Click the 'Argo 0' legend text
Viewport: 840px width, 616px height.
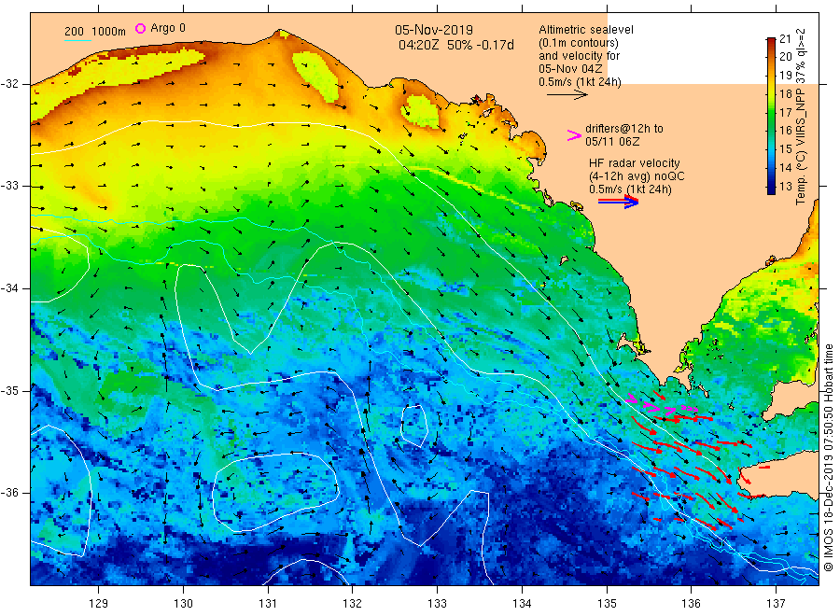click(x=168, y=28)
